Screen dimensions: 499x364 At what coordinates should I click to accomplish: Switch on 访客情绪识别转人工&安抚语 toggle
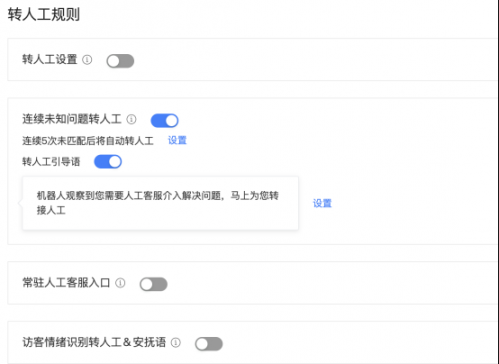(209, 344)
